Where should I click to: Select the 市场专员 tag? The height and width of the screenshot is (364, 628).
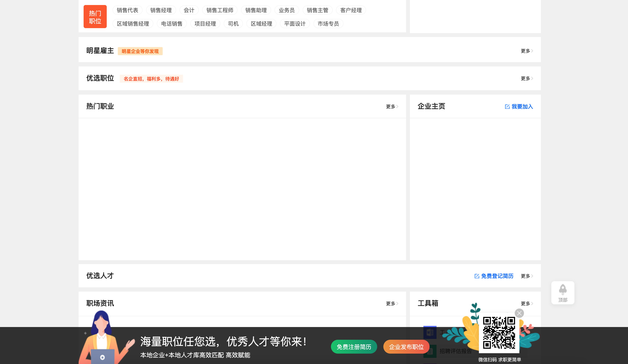[x=328, y=24]
